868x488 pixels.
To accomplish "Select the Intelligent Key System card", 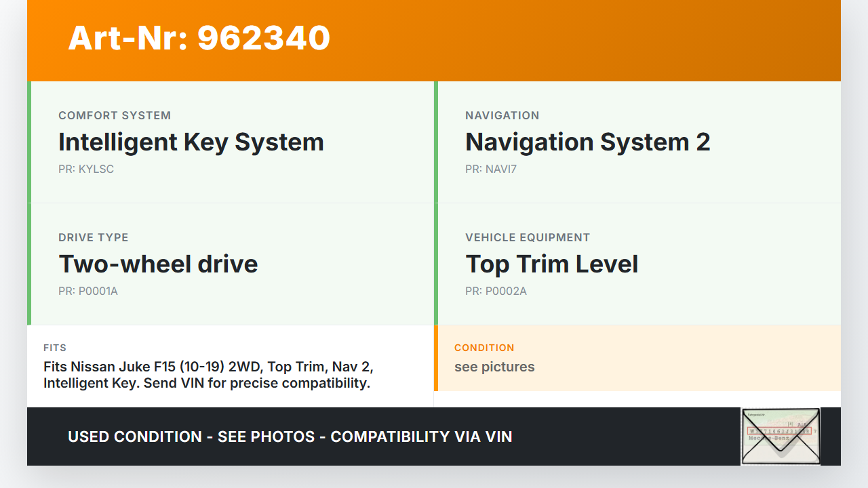I will click(x=232, y=142).
